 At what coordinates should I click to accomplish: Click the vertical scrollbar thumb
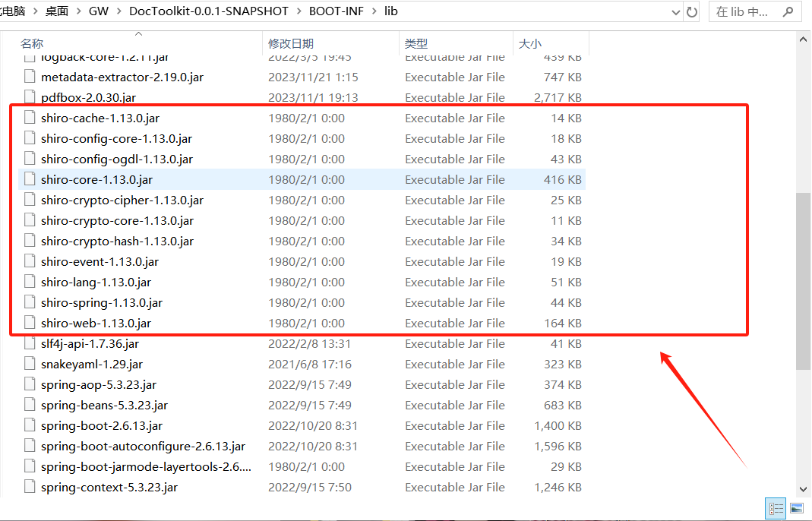[x=803, y=281]
